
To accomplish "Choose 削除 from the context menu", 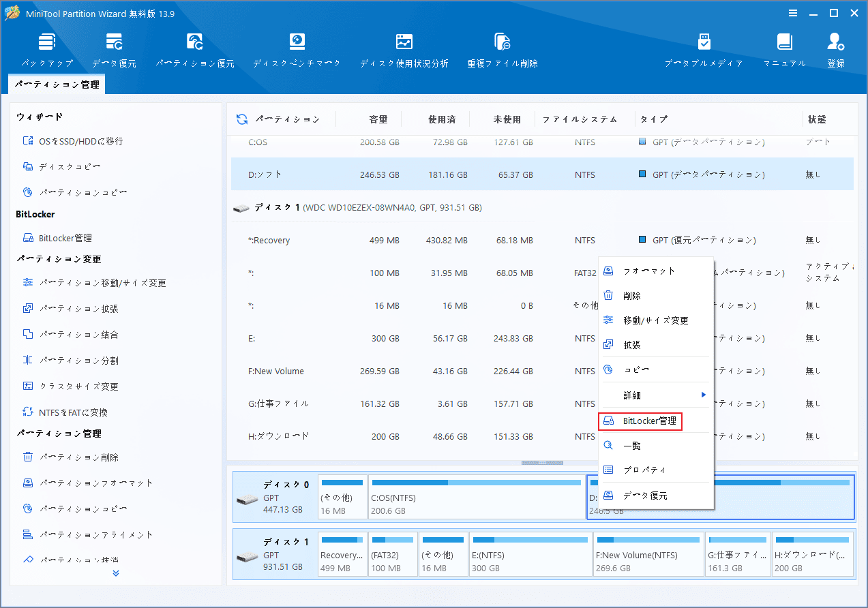I will [656, 296].
